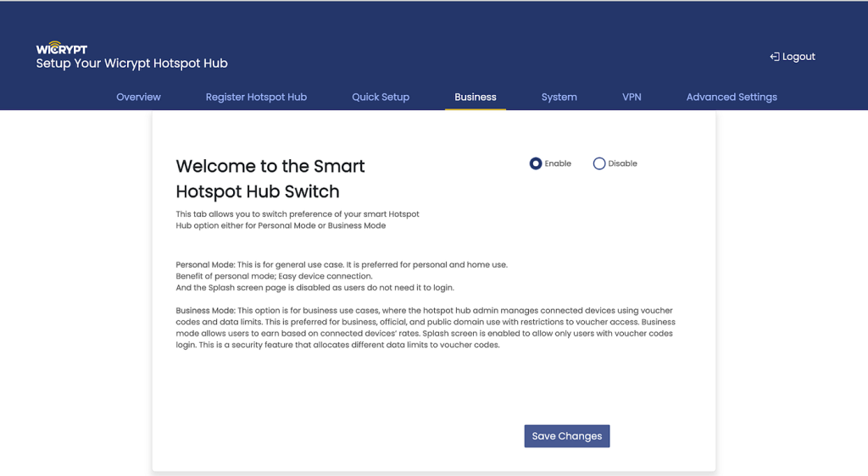Click the 'Welcome to the Smart Hotspot Hub Switch' heading
Image resolution: width=868 pixels, height=476 pixels.
tap(270, 179)
